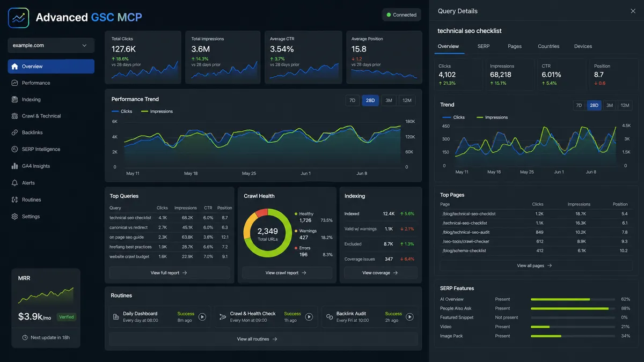Open View coverage button
644x362 pixels.
[x=380, y=273]
